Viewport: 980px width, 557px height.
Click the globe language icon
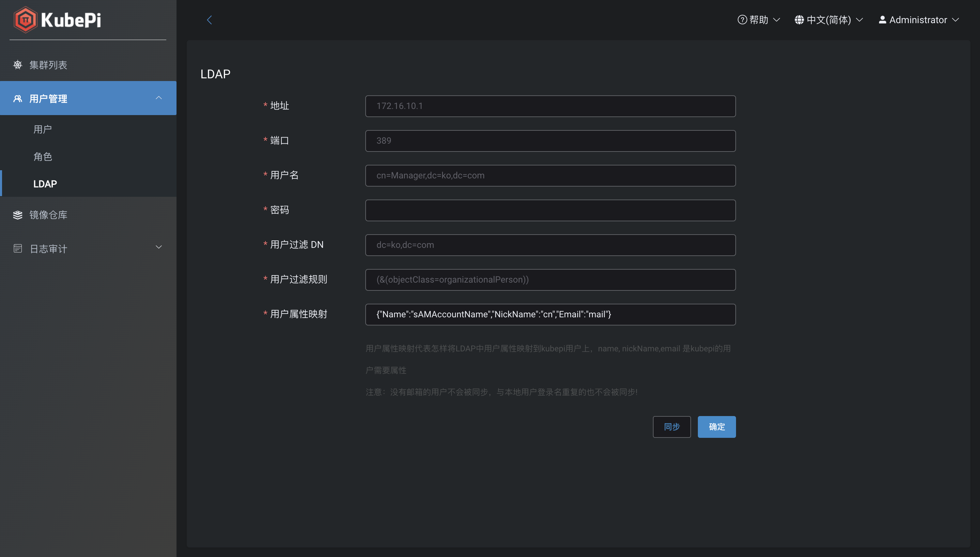[800, 19]
